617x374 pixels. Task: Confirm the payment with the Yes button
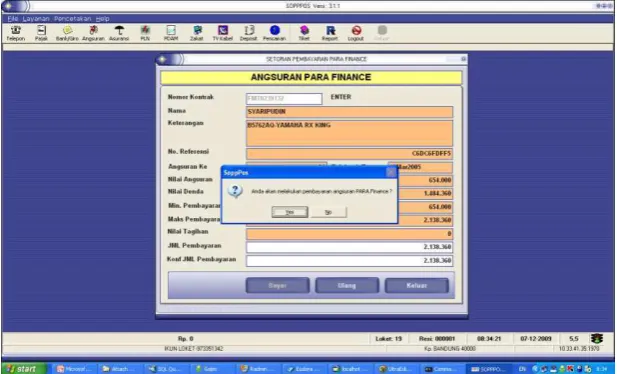point(290,212)
